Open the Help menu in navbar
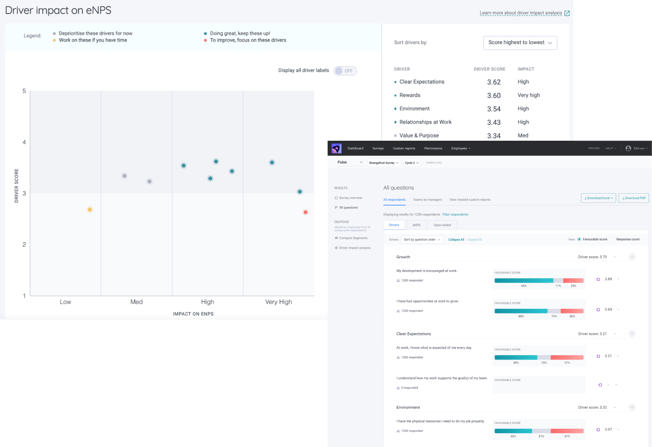Viewport: 652px width, 447px height. coord(610,148)
